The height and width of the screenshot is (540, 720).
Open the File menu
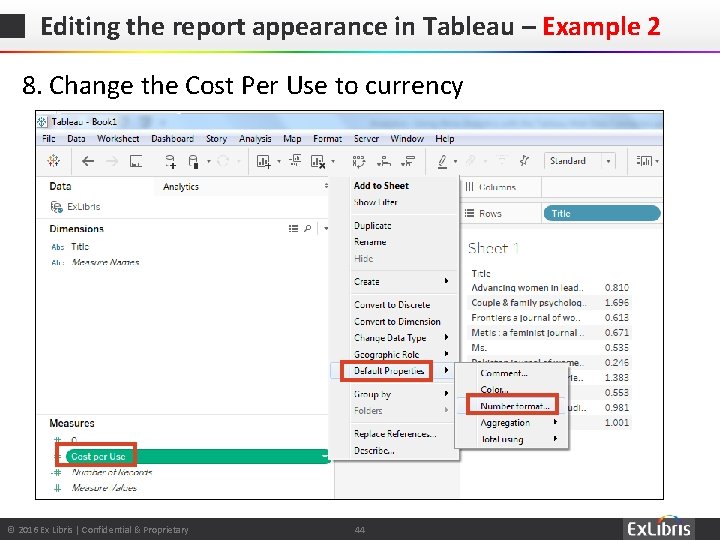(x=49, y=139)
